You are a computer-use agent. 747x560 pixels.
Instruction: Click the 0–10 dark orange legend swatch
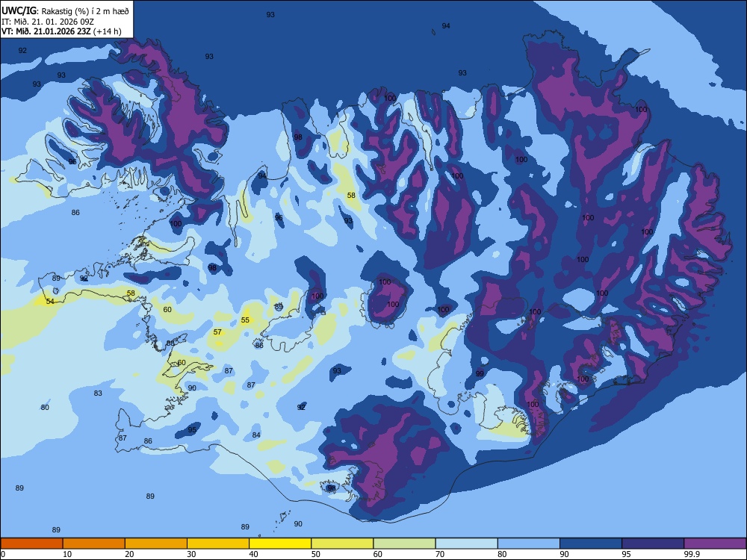(31, 544)
